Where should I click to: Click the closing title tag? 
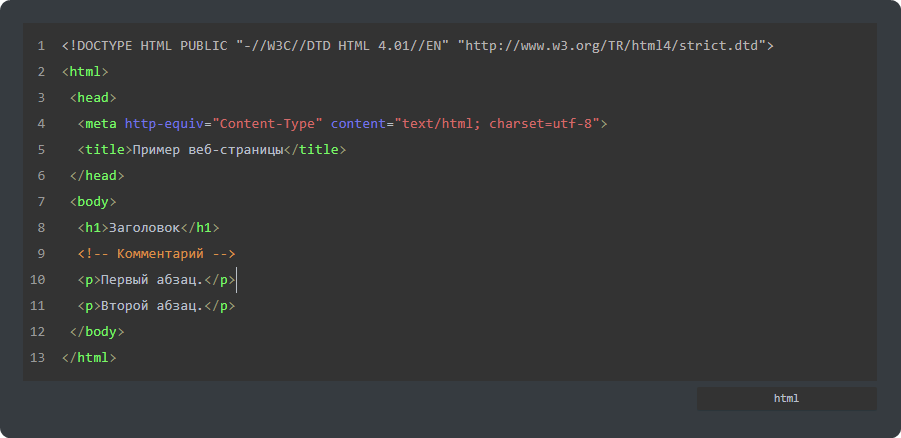click(315, 149)
